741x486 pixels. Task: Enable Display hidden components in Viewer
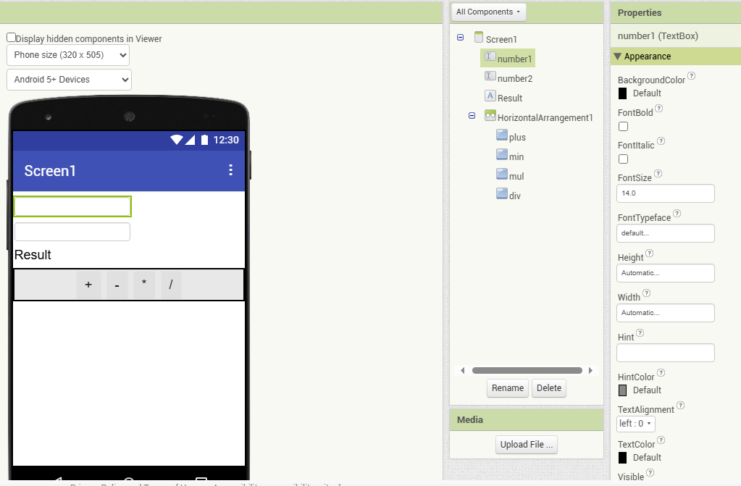[12, 38]
